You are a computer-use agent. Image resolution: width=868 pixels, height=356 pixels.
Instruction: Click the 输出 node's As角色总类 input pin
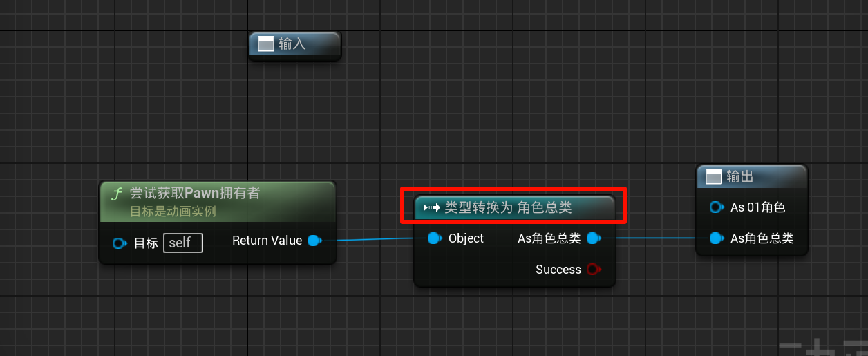point(717,238)
